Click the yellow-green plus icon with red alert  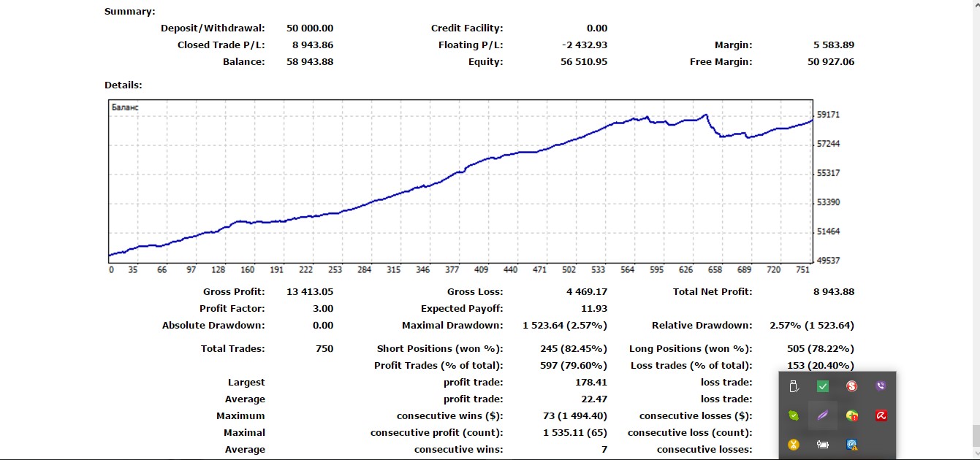click(851, 415)
